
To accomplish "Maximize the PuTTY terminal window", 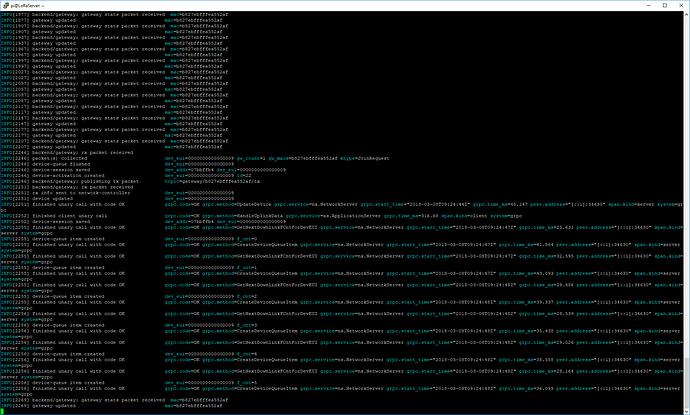I will tap(665, 5).
